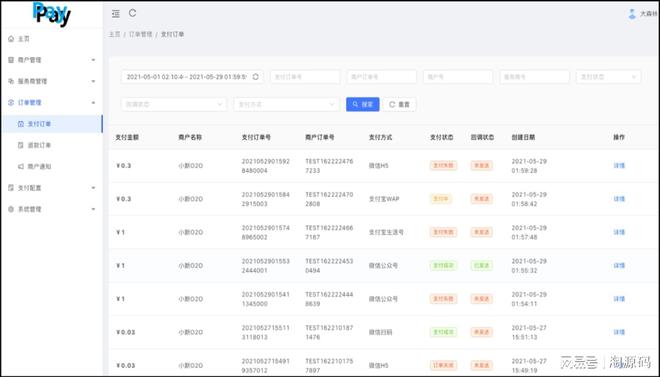The width and height of the screenshot is (660, 377).
Task: Open the 支付状态 filter dropdown
Action: click(608, 77)
